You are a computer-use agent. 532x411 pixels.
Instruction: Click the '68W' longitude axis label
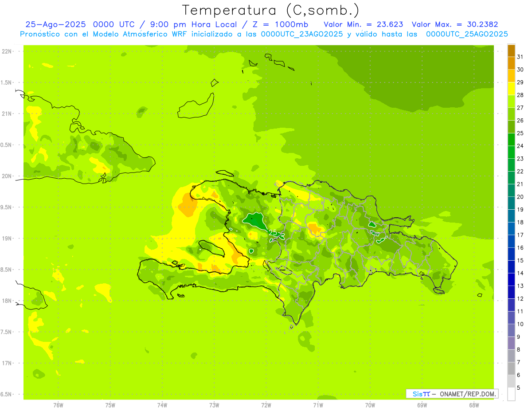click(474, 405)
